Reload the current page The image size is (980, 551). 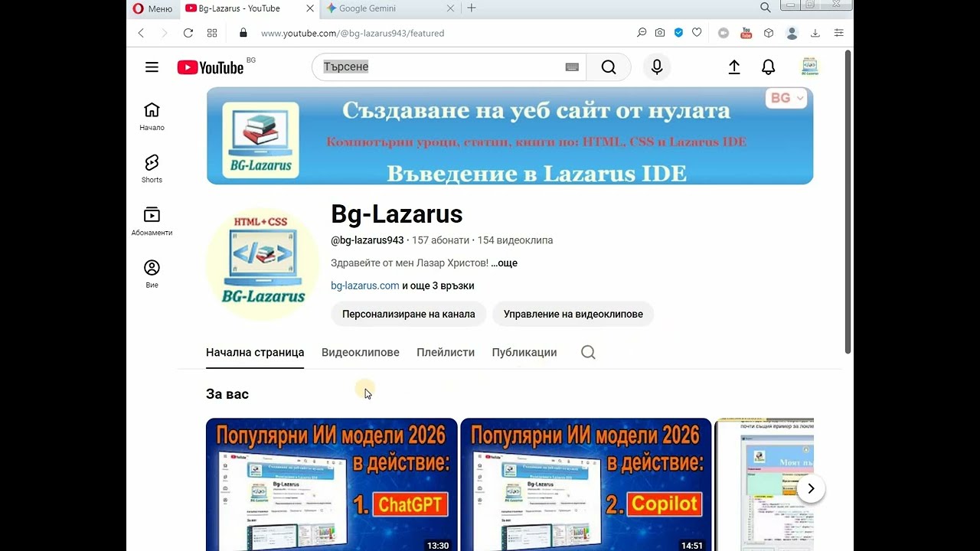pyautogui.click(x=188, y=33)
